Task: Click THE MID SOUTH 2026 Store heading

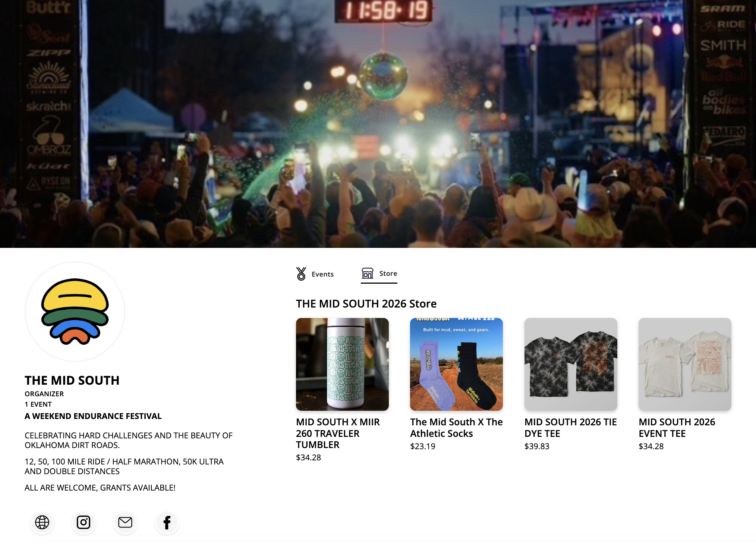Action: pyautogui.click(x=366, y=303)
